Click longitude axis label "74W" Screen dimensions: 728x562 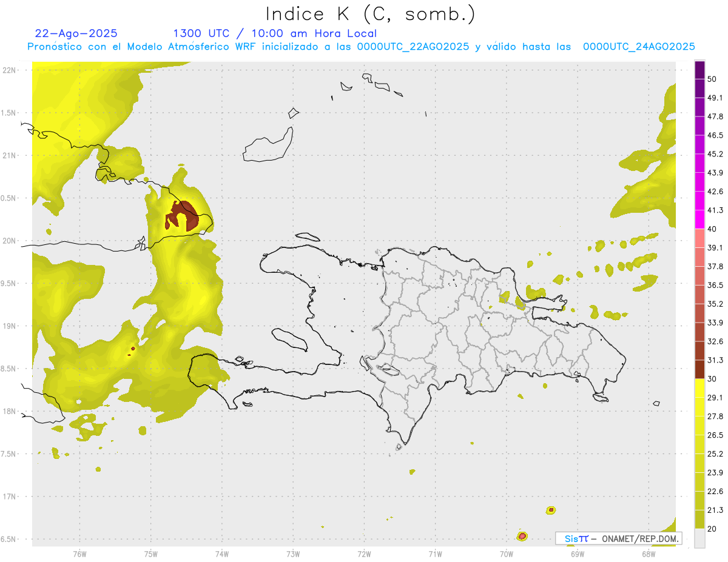pos(222,554)
